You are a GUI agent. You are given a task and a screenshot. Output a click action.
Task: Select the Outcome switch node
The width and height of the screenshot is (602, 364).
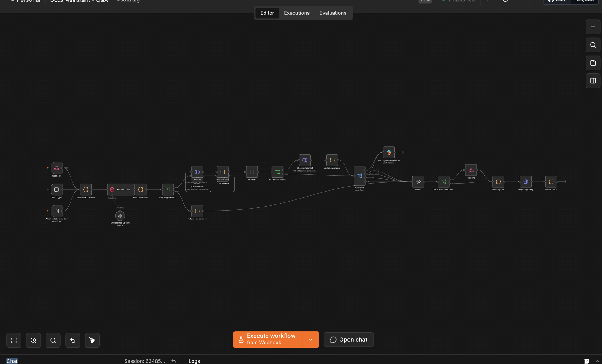tap(359, 176)
